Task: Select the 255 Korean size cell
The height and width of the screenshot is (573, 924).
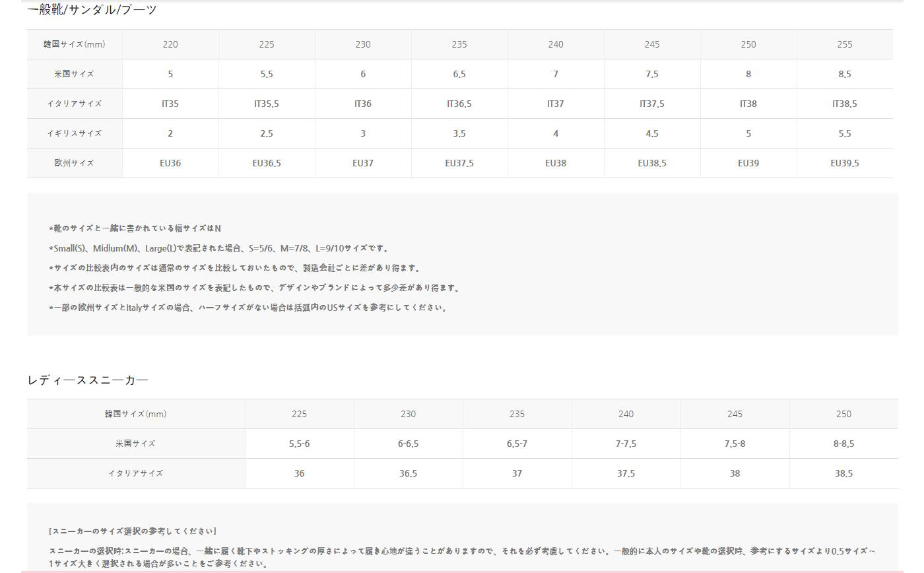Action: [844, 44]
